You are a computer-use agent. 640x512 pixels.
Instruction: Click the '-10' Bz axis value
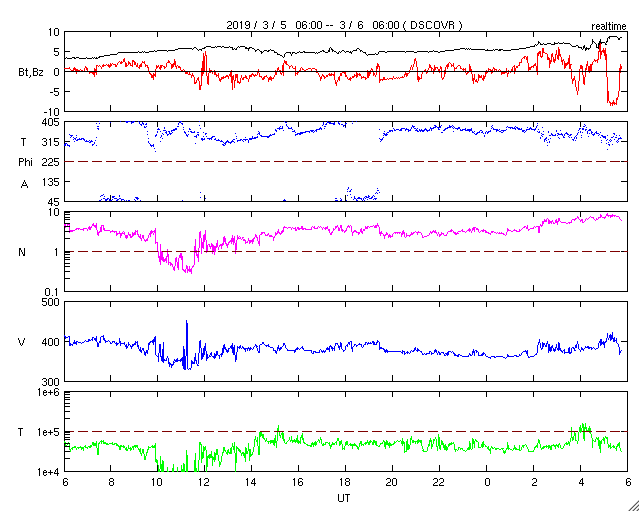tap(52, 112)
